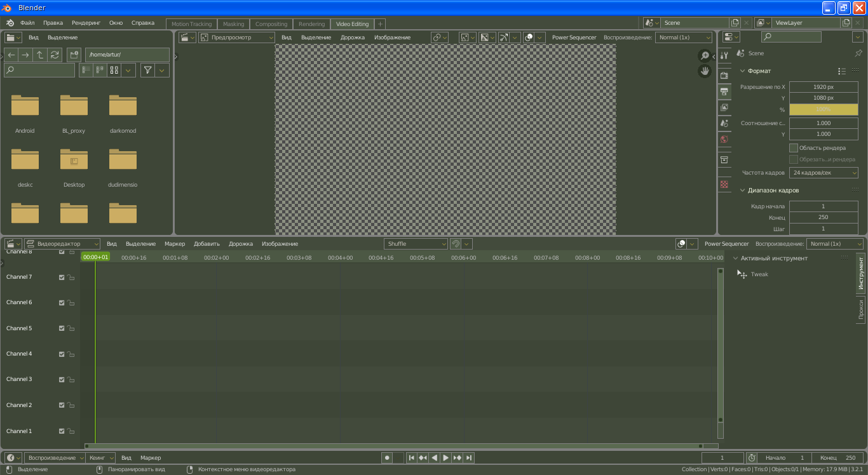Open preview playback speed Normal (1x) dropdown
868x475 pixels.
pyautogui.click(x=684, y=37)
